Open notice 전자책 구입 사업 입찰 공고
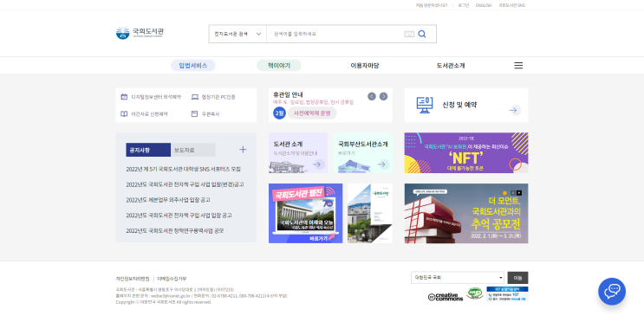The image size is (644, 322). click(x=179, y=216)
